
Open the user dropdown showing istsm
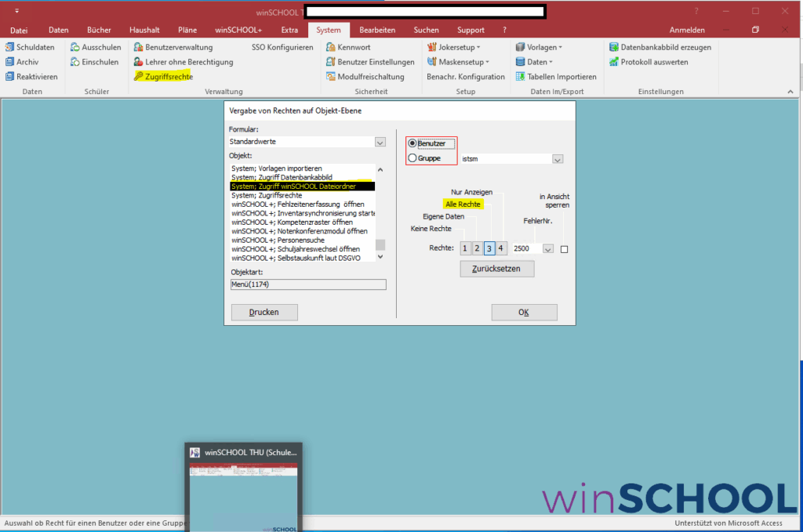(x=558, y=159)
